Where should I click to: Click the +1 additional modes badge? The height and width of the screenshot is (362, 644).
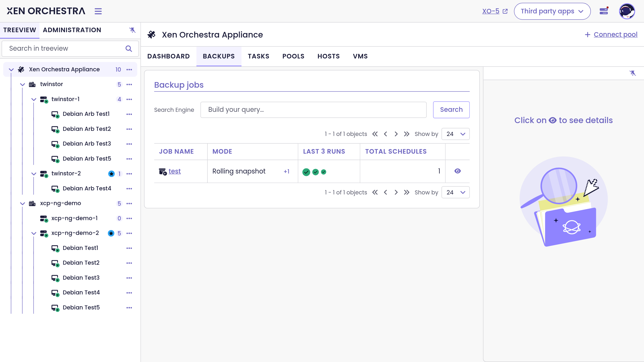(x=287, y=172)
